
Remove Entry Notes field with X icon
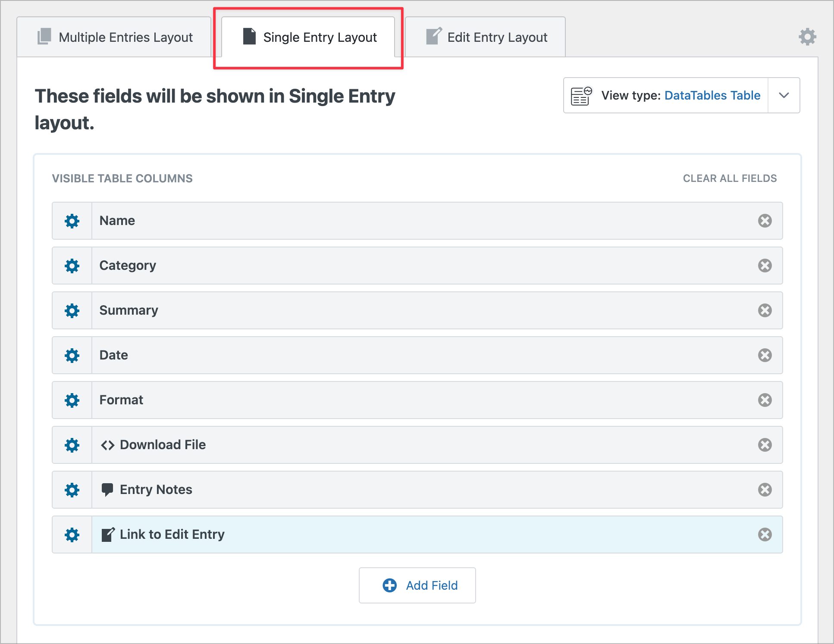[765, 490]
